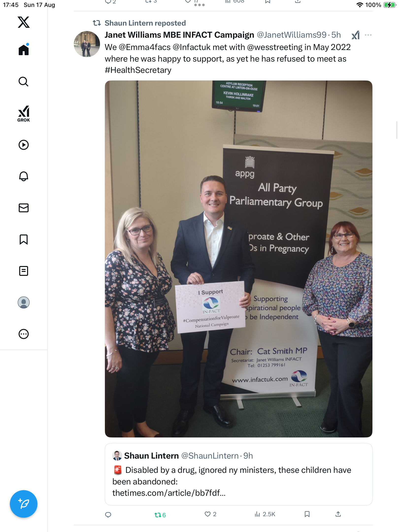
Task: Open the three-dot menu on Janet Williams post
Action: click(368, 35)
